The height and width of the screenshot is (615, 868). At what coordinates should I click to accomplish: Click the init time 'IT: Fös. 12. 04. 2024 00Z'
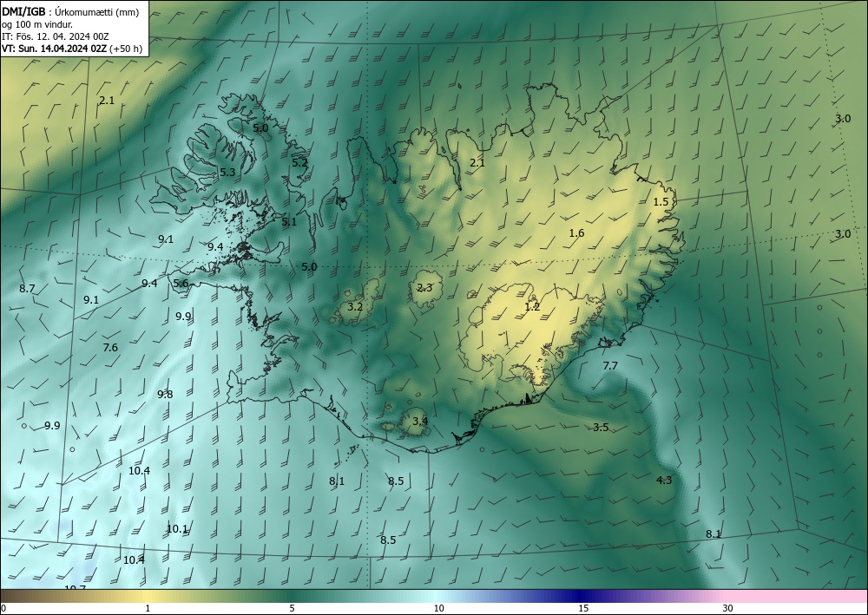(x=56, y=36)
